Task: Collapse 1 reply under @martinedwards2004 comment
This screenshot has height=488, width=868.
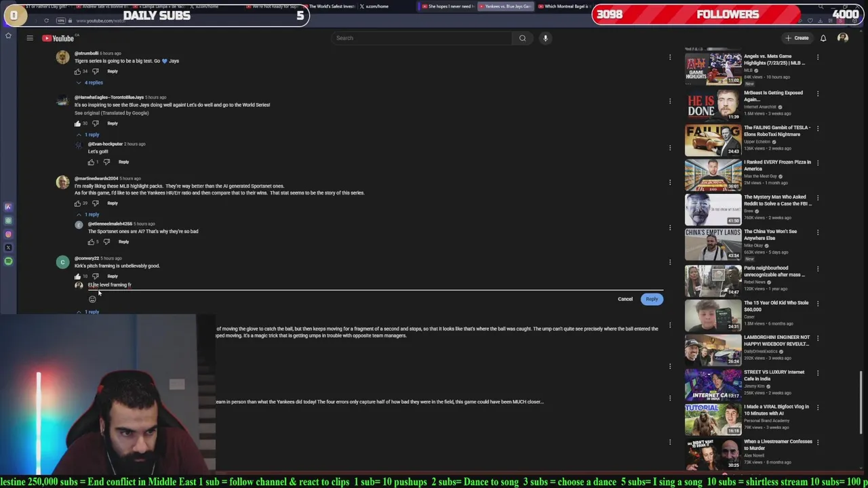Action: point(88,215)
